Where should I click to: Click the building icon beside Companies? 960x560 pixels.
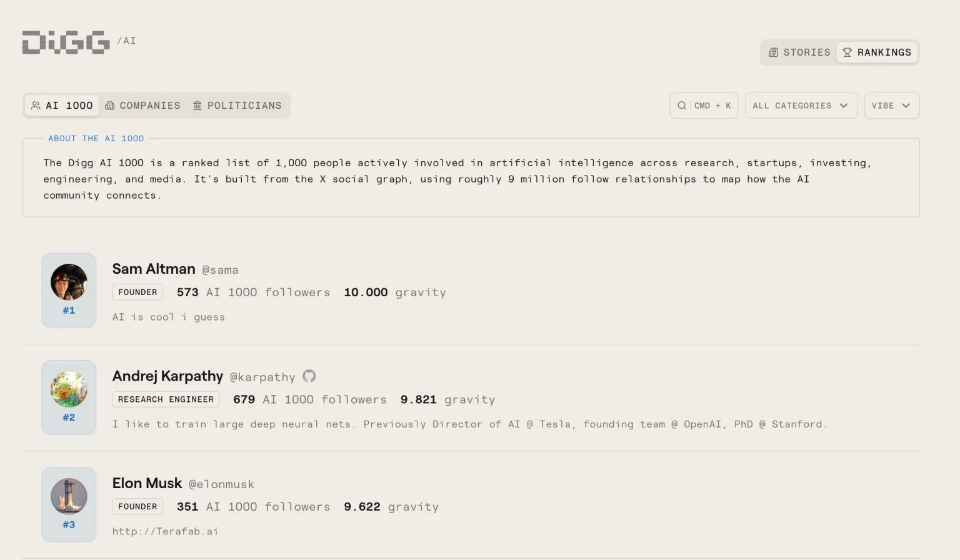tap(110, 106)
